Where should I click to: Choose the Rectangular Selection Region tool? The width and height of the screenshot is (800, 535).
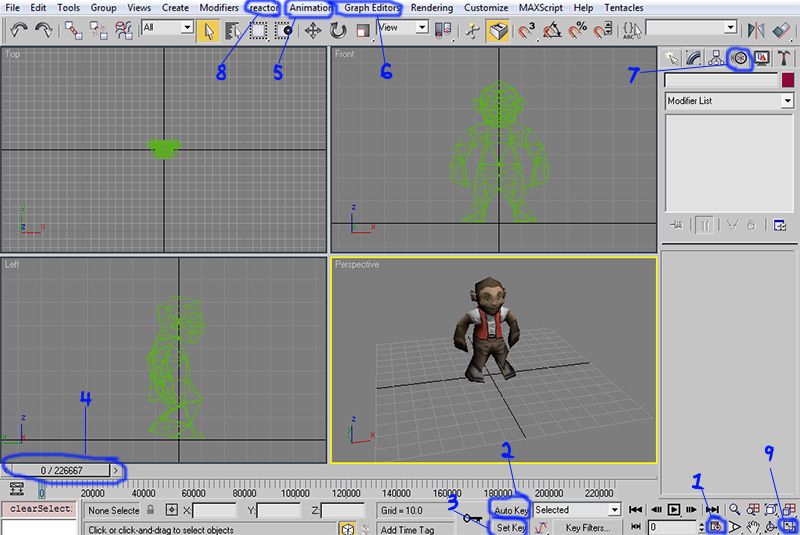258,31
